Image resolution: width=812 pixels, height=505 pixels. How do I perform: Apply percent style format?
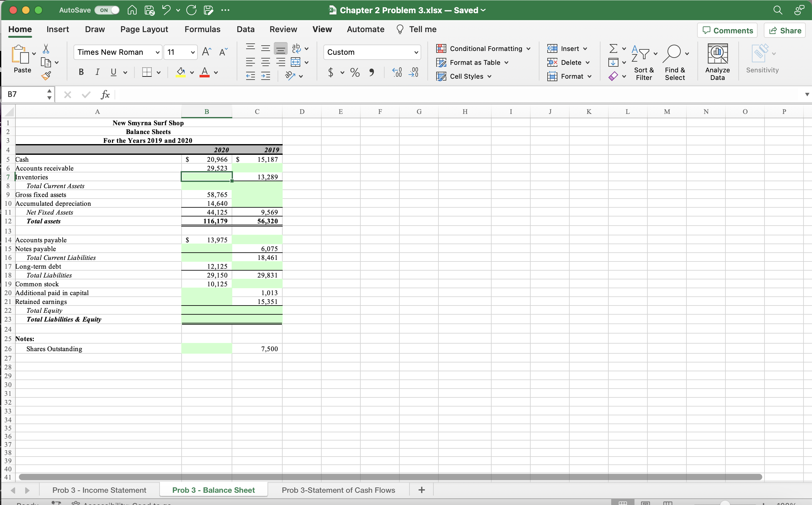[x=355, y=72]
